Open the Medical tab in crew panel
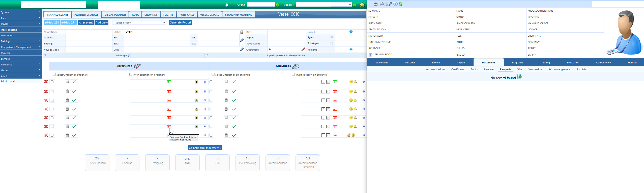644x193 pixels. click(x=632, y=62)
